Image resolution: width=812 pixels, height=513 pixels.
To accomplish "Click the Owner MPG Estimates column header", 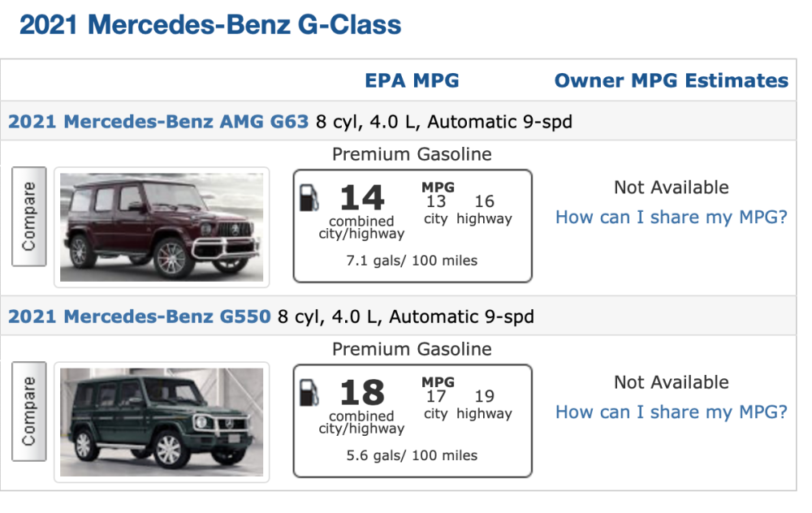I will [672, 80].
